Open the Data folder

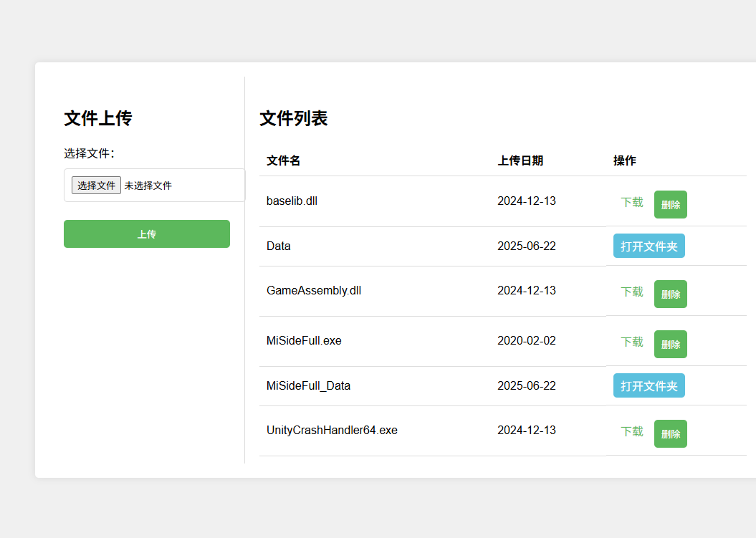pos(649,246)
